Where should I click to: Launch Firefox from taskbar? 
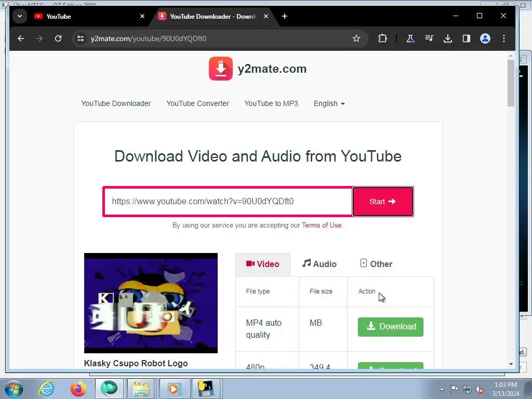(x=78, y=389)
